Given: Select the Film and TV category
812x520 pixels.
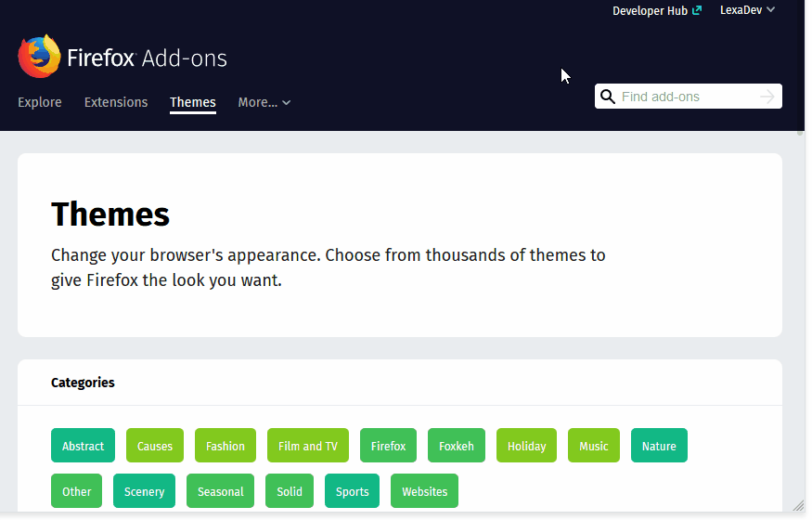Looking at the screenshot, I should pyautogui.click(x=309, y=448).
